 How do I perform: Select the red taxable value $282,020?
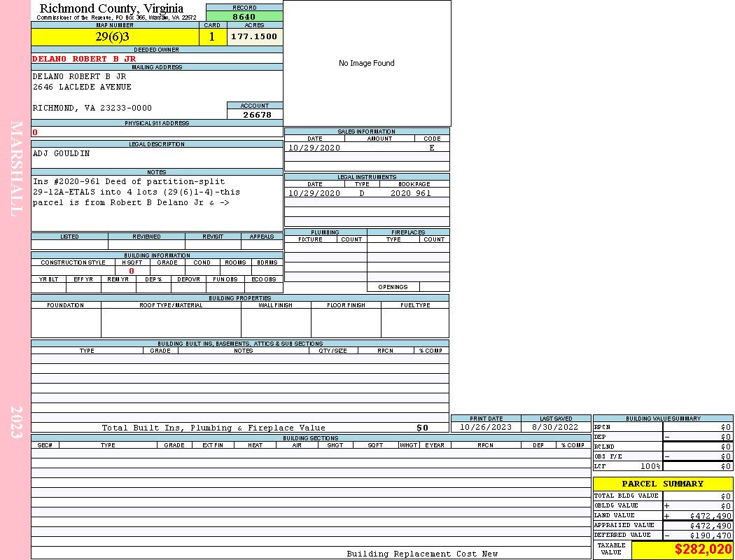pyautogui.click(x=703, y=550)
